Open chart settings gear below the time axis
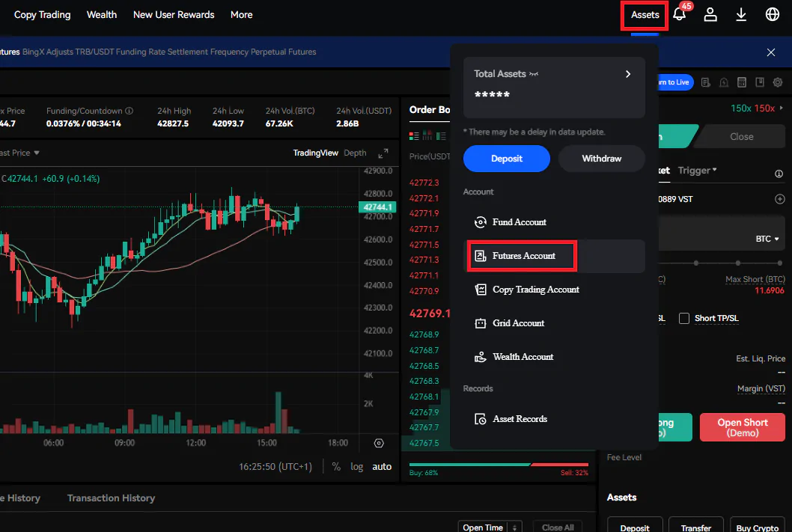 (379, 443)
